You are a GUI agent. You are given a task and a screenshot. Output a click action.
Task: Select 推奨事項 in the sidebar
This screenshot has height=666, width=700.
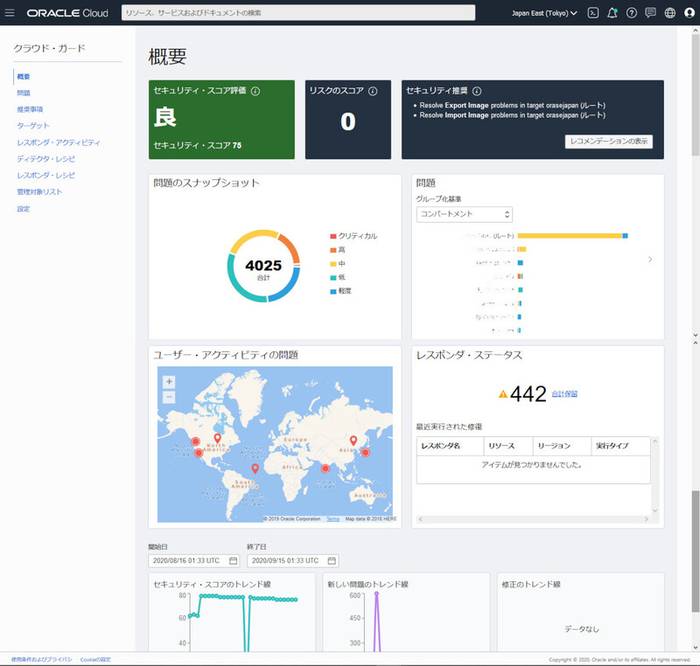[x=30, y=109]
